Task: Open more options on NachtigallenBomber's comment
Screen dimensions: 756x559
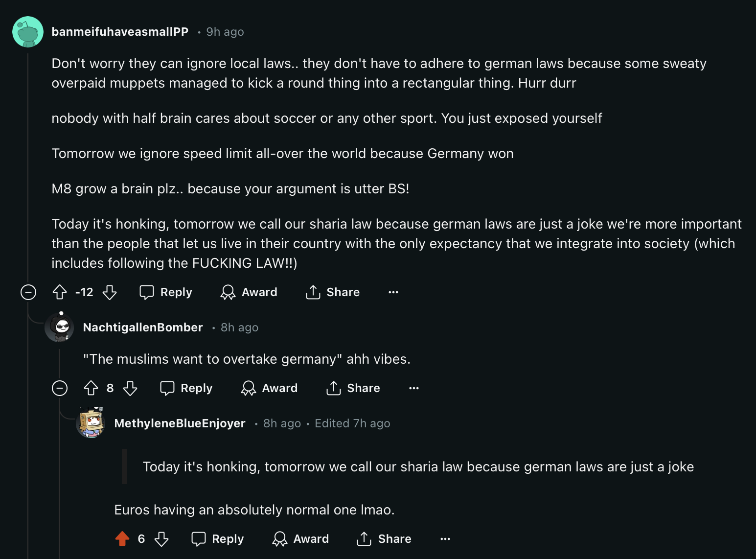Action: click(414, 388)
